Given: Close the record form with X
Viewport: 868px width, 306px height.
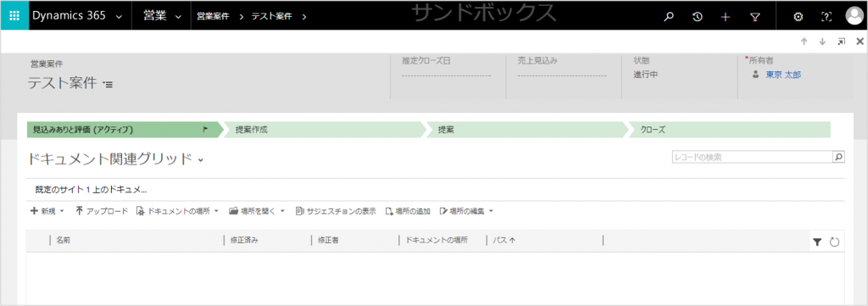Looking at the screenshot, I should [860, 42].
